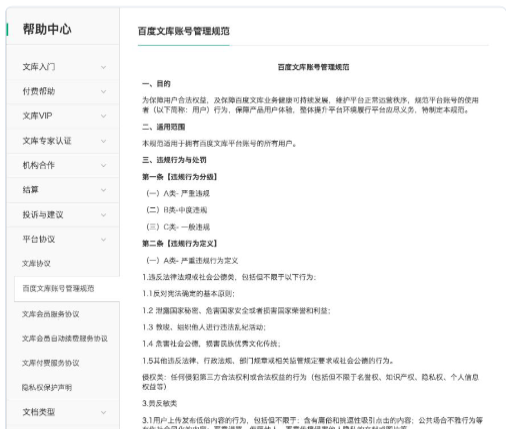Expand the 文库专家认证 chevron
506x435 pixels.
pyautogui.click(x=103, y=141)
